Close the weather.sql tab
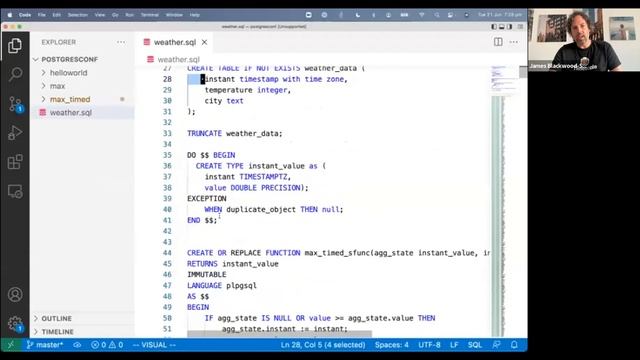 click(204, 42)
